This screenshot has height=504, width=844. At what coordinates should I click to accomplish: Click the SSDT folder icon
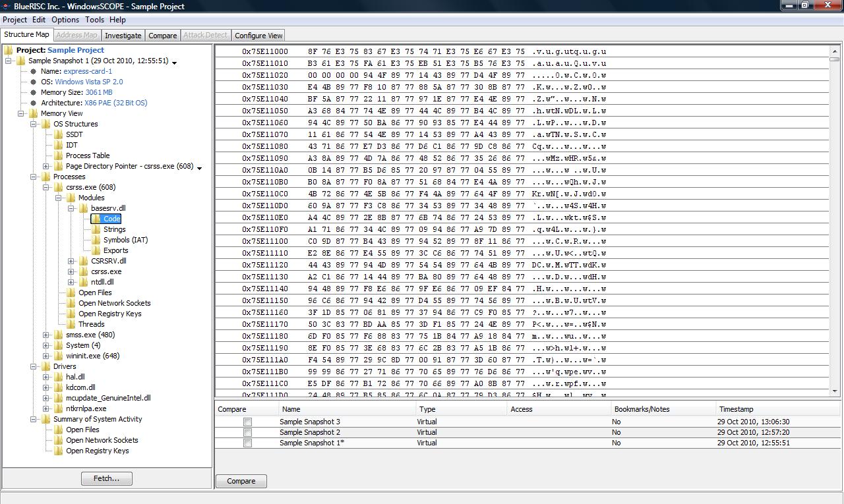59,134
